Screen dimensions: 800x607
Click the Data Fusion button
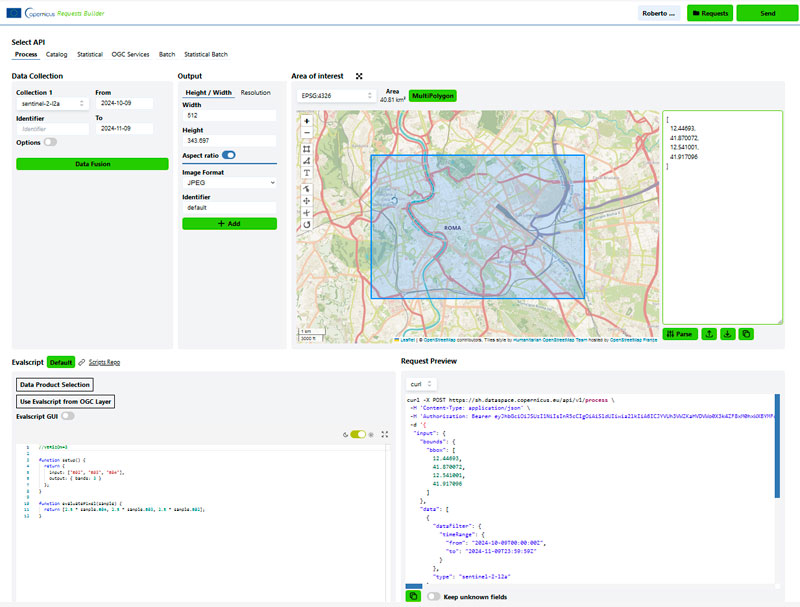(92, 164)
